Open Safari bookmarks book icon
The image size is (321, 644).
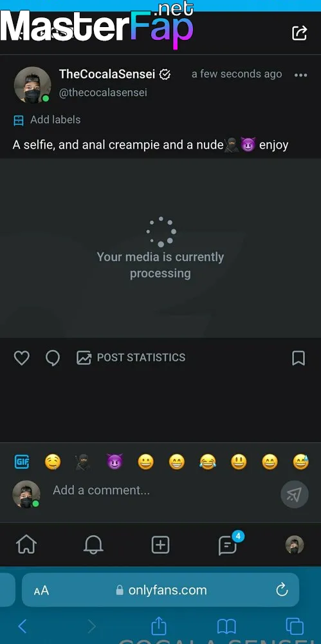(x=226, y=627)
